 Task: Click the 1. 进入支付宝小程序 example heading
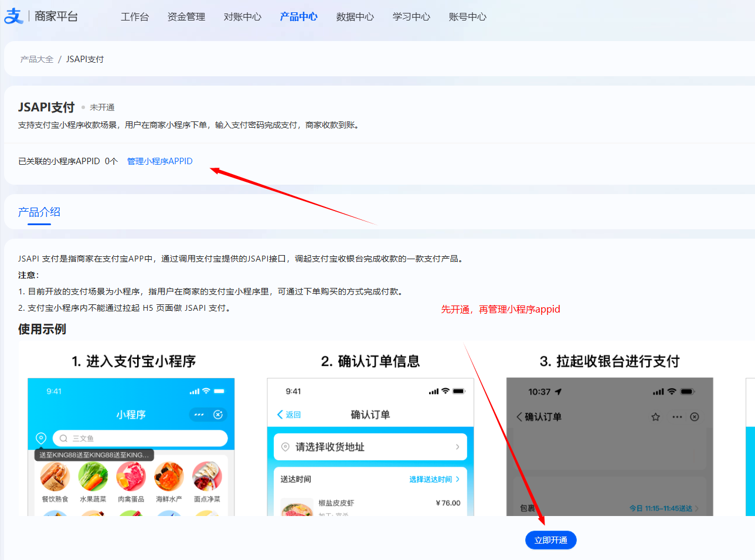click(134, 361)
